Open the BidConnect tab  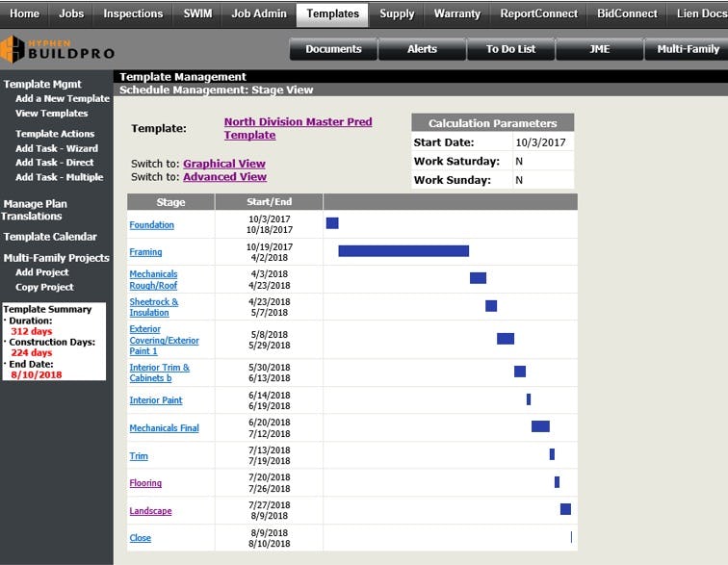pos(627,13)
